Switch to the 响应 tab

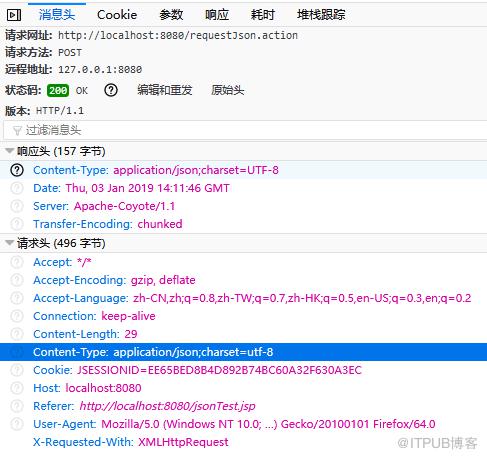pos(217,15)
